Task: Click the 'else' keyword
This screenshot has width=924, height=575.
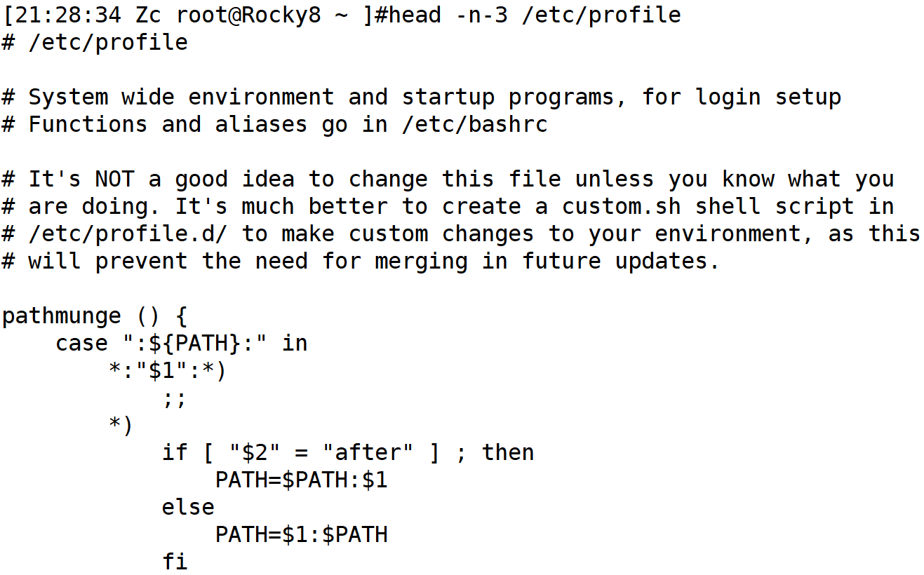Action: [188, 507]
